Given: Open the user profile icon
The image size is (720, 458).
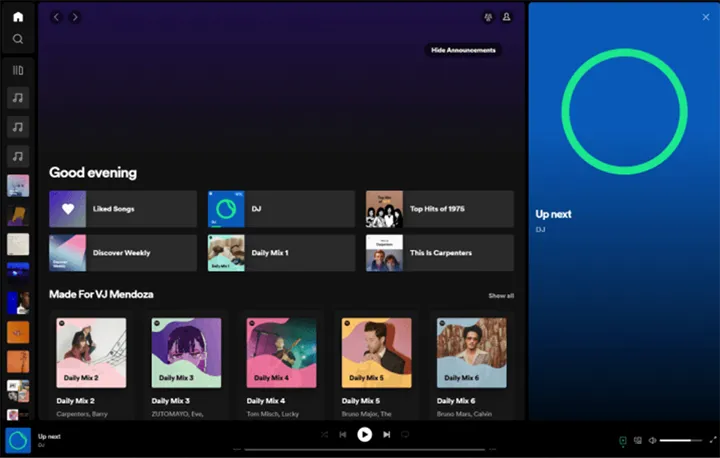Looking at the screenshot, I should 506,17.
